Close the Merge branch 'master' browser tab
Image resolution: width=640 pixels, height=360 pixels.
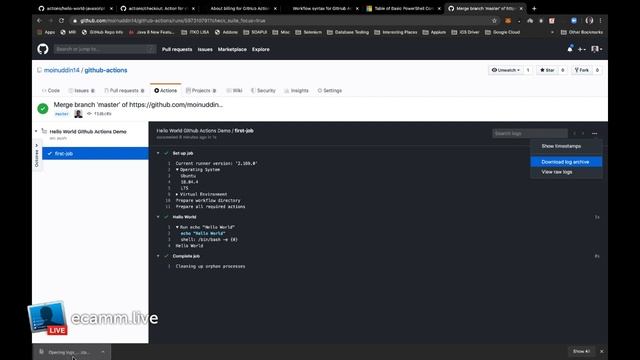pos(521,8)
